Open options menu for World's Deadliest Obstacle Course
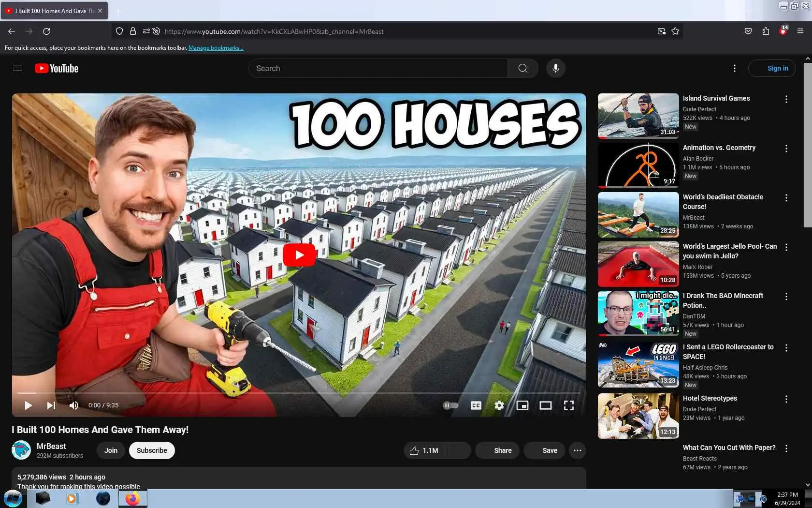Image resolution: width=812 pixels, height=508 pixels. (x=786, y=198)
